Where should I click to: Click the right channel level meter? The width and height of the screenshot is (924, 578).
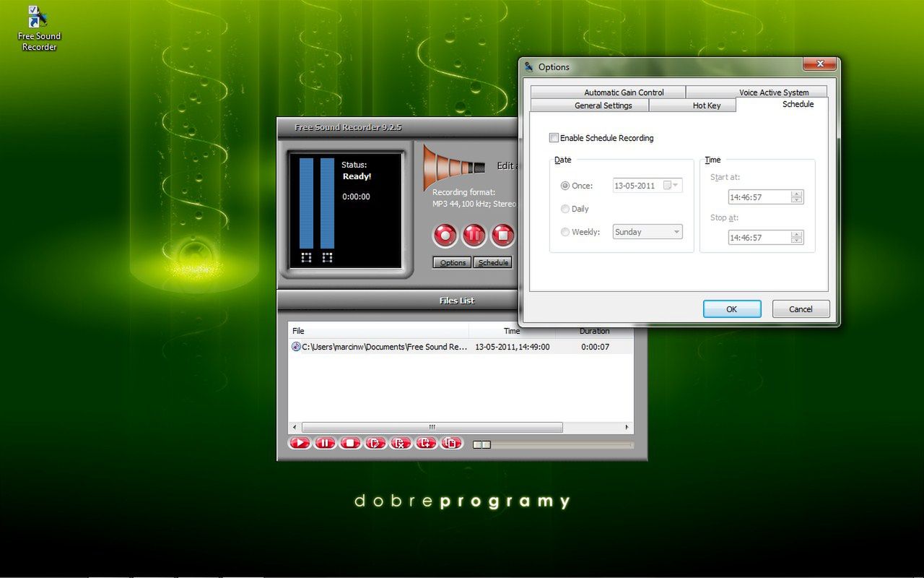(x=327, y=203)
